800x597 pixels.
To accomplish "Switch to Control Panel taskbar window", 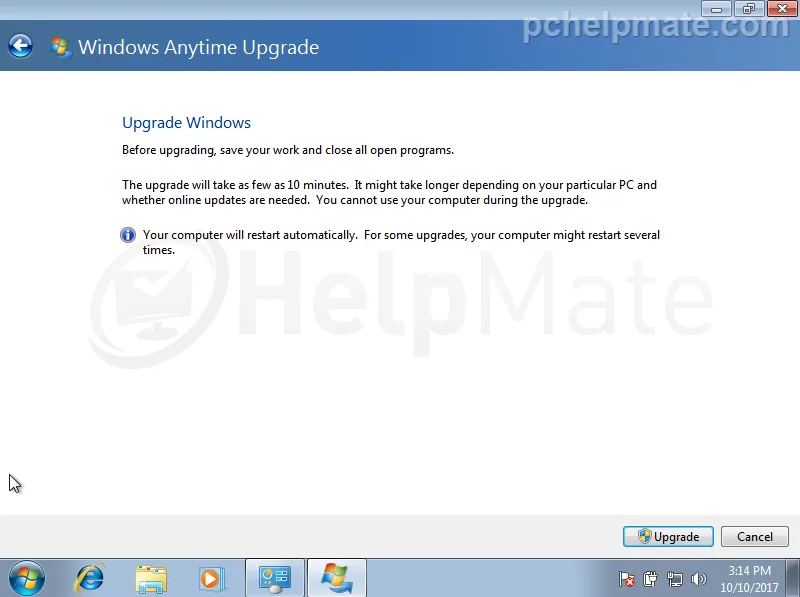I will tap(275, 579).
